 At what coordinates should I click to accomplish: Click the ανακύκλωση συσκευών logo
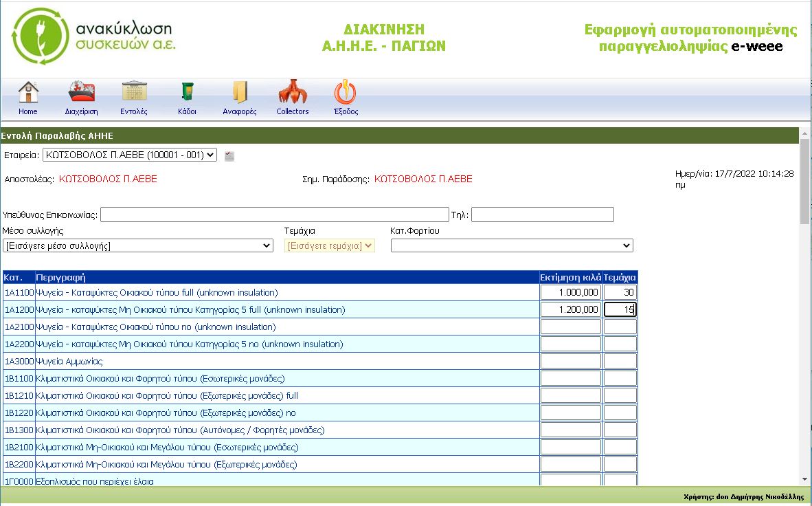coord(93,36)
